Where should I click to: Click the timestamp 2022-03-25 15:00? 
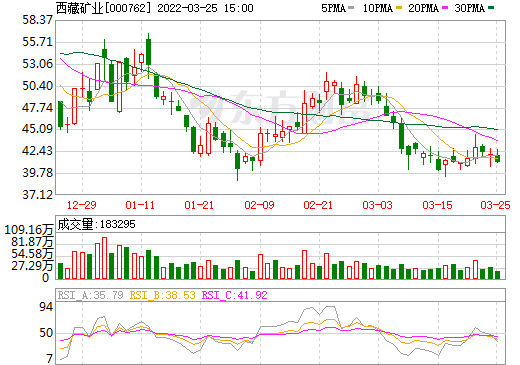[x=205, y=8]
